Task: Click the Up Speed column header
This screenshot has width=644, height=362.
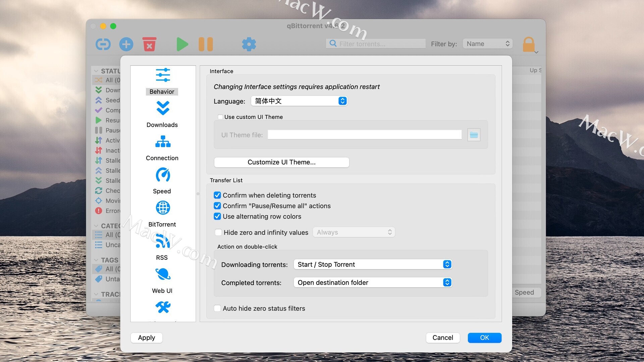Action: click(535, 70)
